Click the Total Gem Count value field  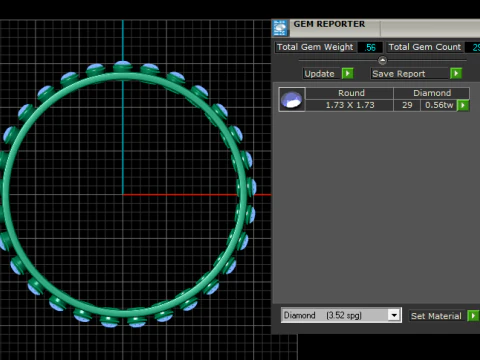[x=473, y=47]
